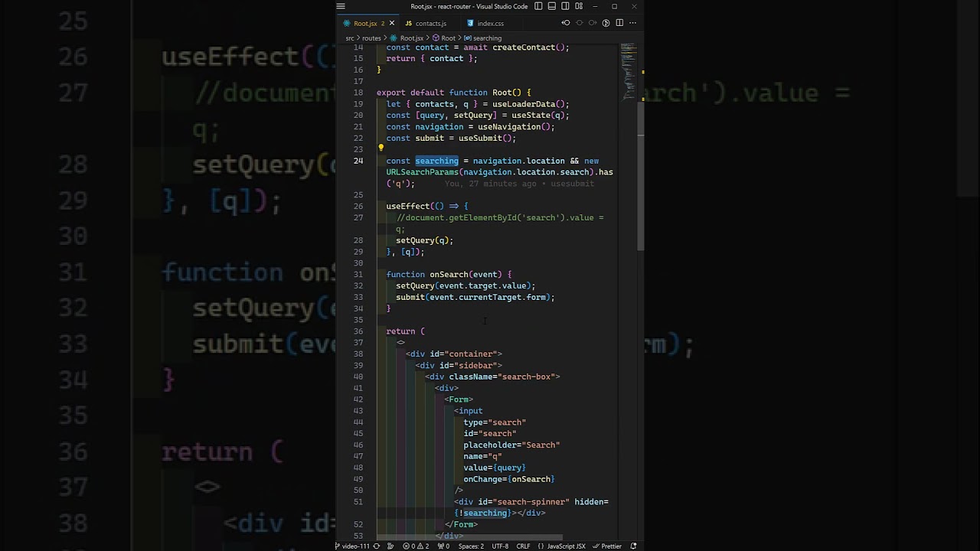
Task: Click 'useNavigation' on line 21
Action: click(x=509, y=127)
